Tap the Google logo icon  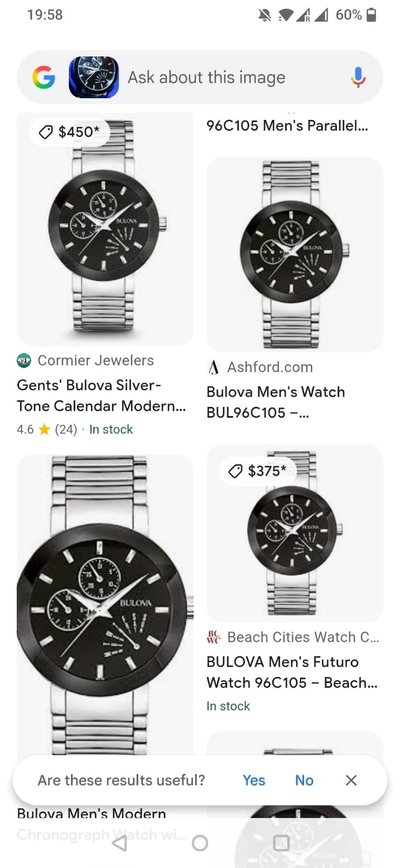44,78
